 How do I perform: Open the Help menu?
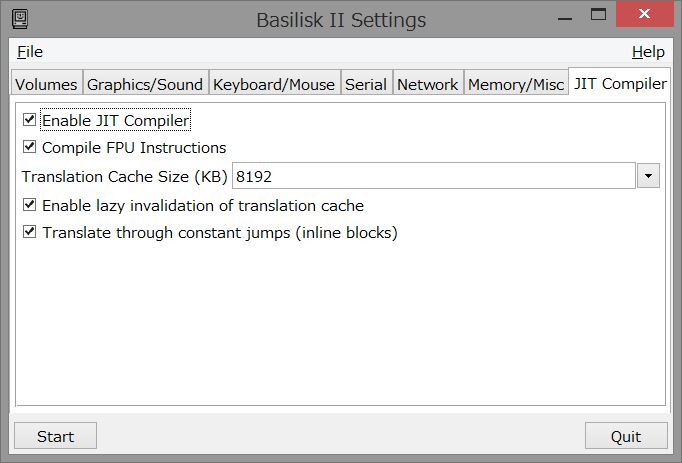click(x=648, y=52)
